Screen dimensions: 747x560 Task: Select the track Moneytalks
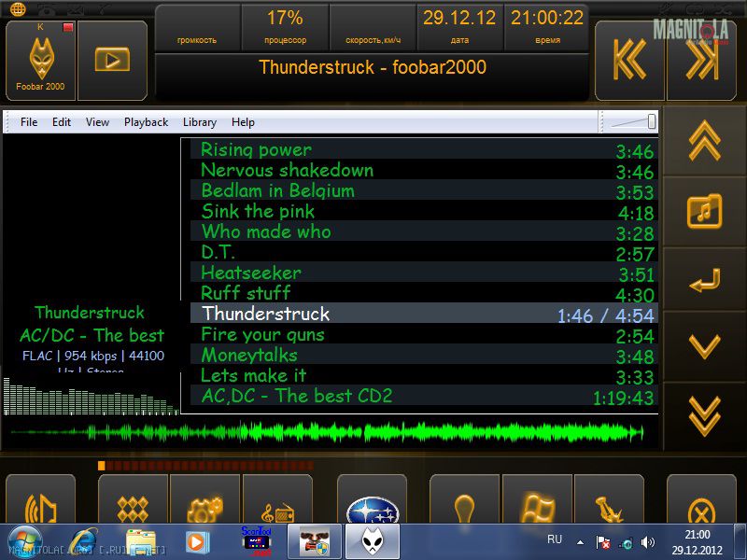(x=424, y=355)
